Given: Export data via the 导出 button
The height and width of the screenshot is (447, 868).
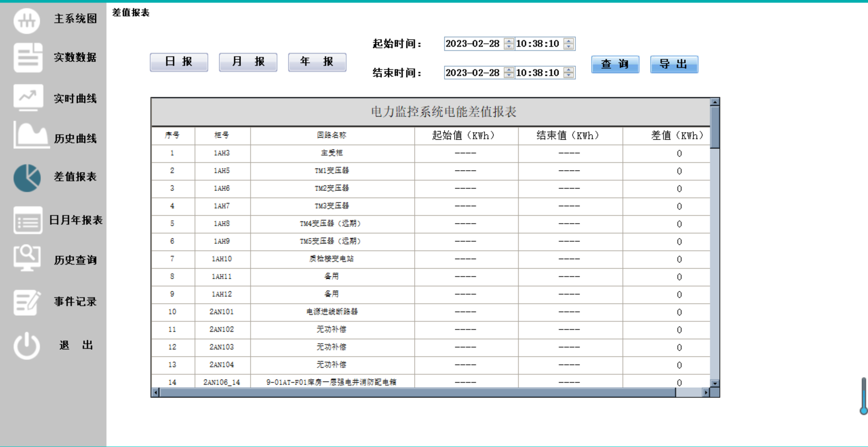Looking at the screenshot, I should click(674, 64).
